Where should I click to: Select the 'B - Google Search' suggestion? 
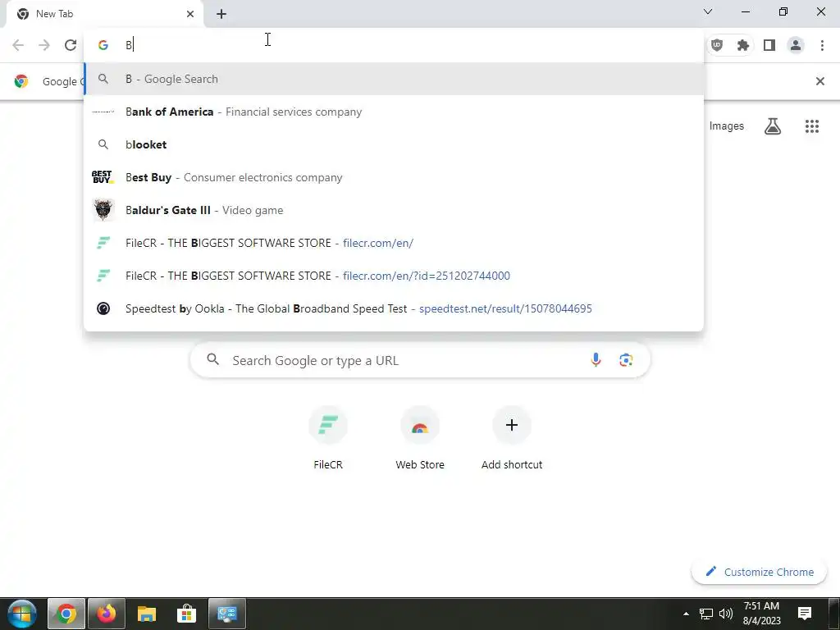395,80
